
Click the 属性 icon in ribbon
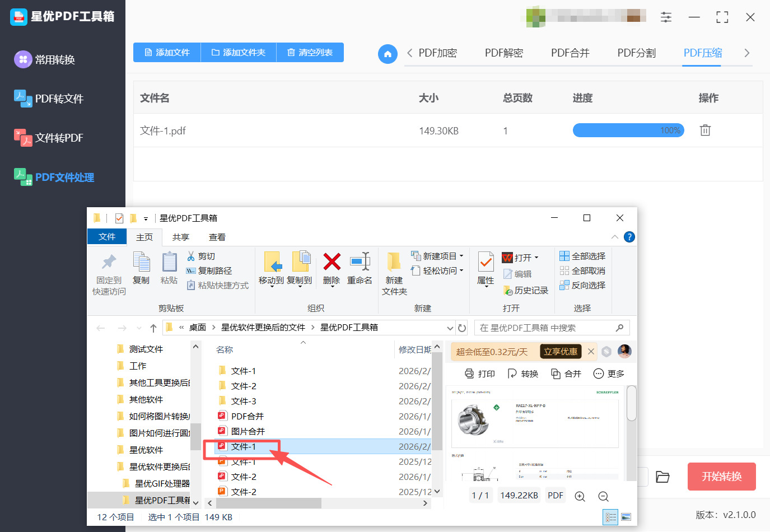[486, 262]
